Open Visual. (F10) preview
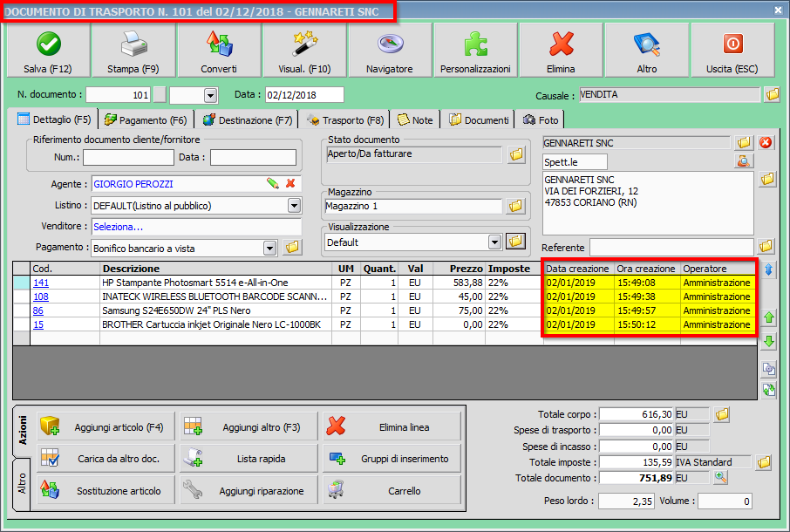 [x=304, y=51]
